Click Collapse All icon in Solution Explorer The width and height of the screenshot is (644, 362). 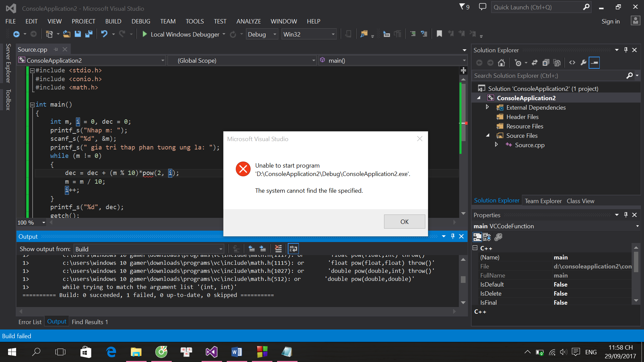point(546,63)
